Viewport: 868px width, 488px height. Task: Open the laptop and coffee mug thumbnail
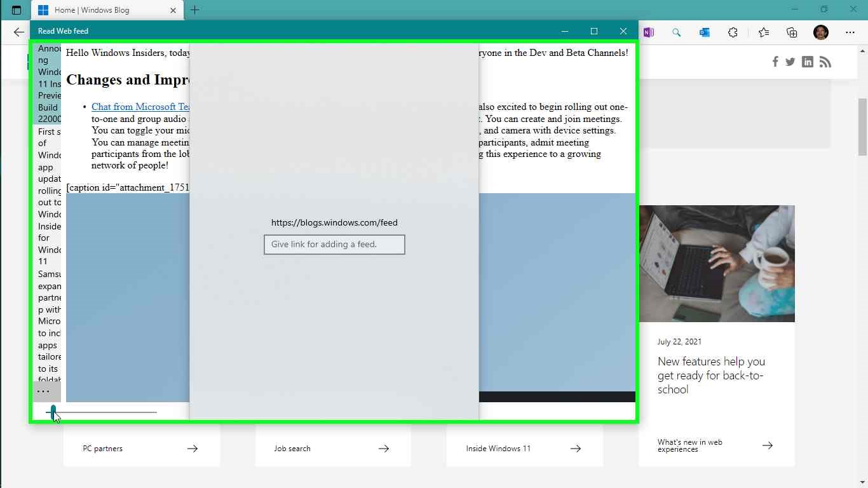click(x=717, y=263)
